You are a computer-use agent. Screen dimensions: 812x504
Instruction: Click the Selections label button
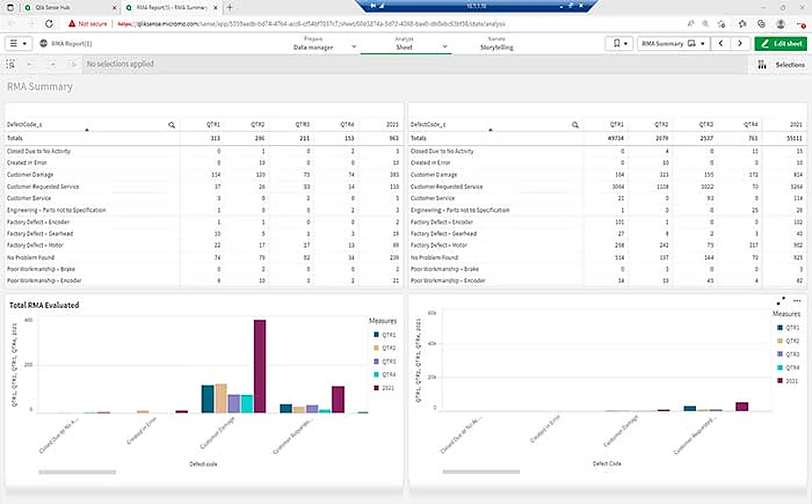pyautogui.click(x=790, y=65)
